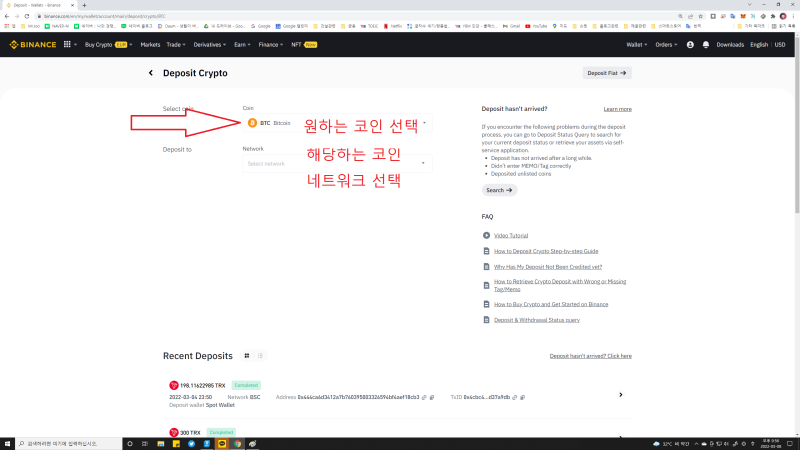
Task: Open TxID link icon for 198.11622985 TRX deposit
Action: pos(514,397)
